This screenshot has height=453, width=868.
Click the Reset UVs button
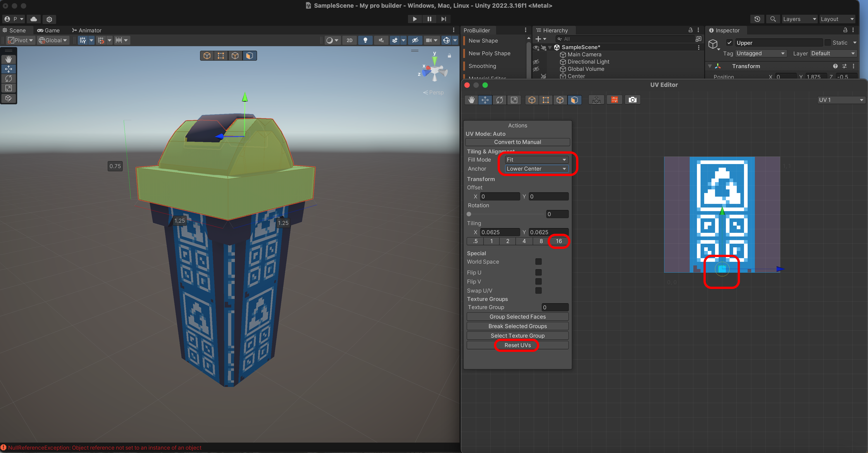pyautogui.click(x=517, y=345)
